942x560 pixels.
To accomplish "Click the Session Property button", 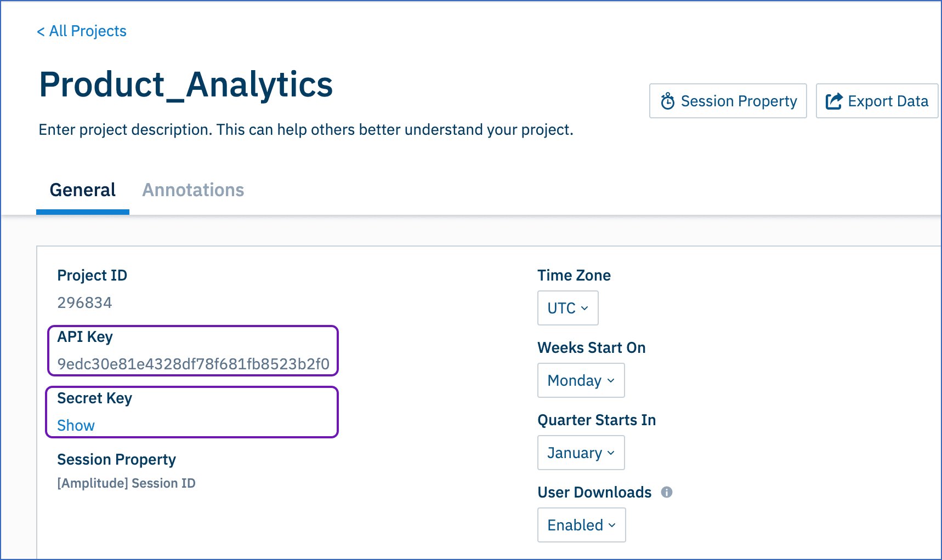I will [728, 101].
